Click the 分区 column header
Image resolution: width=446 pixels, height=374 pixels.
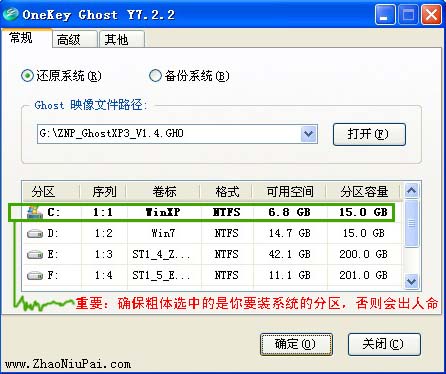pos(51,192)
